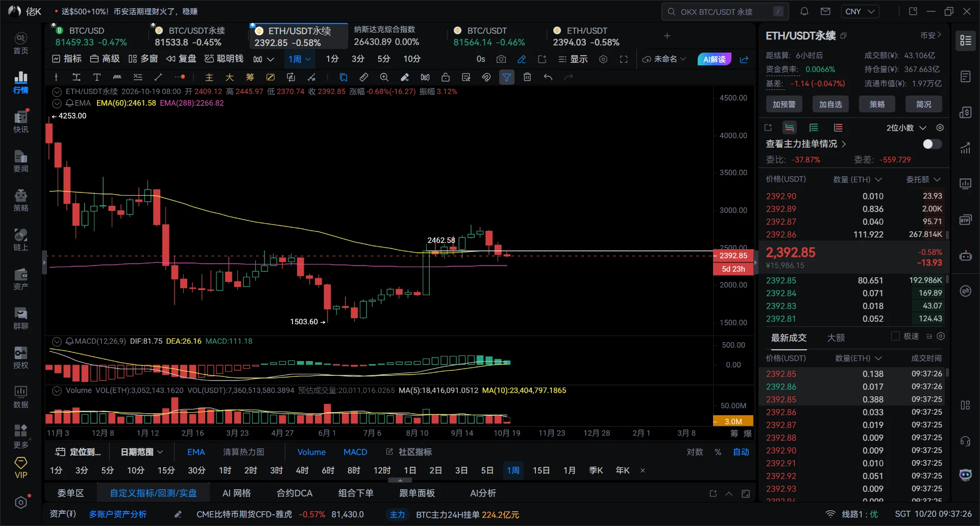
Task: Toggle EMA indicator visibility circle on chart
Action: (57, 103)
